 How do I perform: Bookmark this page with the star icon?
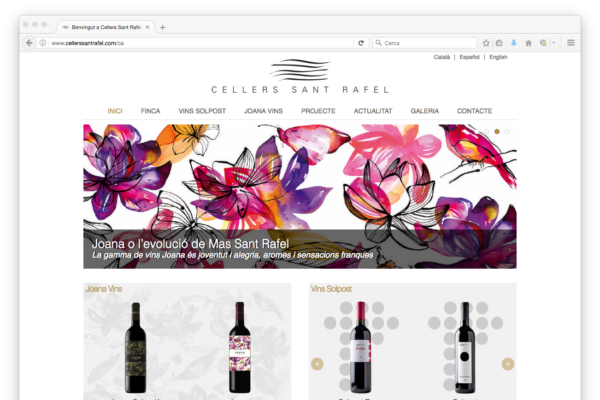coord(486,43)
